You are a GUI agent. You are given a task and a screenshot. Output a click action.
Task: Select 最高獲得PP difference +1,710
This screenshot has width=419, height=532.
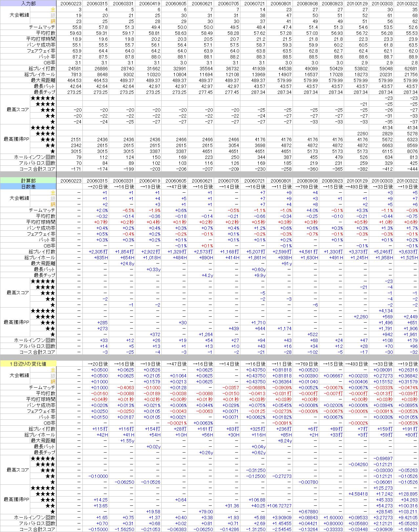click(x=258, y=323)
